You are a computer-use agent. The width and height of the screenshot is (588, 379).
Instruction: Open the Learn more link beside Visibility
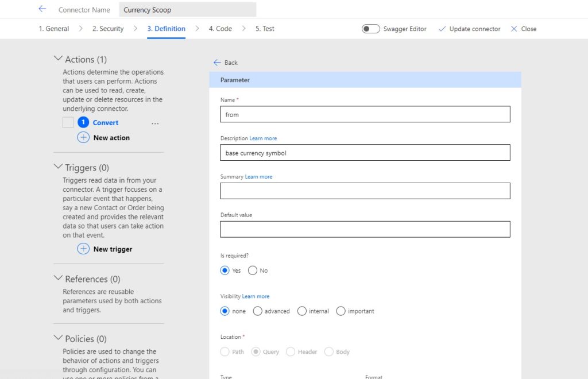(256, 296)
